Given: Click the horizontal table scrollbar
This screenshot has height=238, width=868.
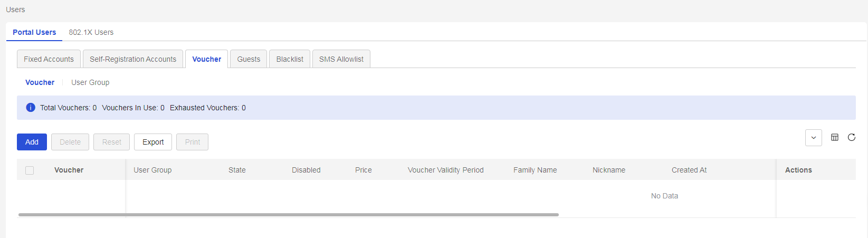Looking at the screenshot, I should click(x=289, y=215).
